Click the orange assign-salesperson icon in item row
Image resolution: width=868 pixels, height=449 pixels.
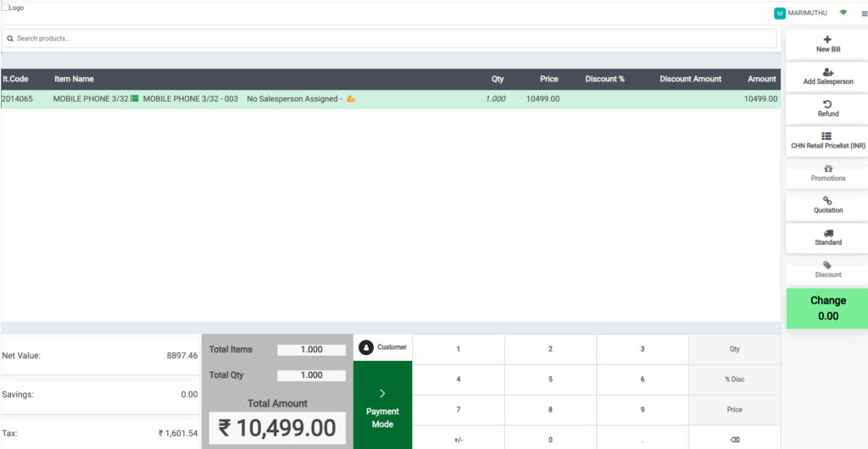(x=351, y=99)
